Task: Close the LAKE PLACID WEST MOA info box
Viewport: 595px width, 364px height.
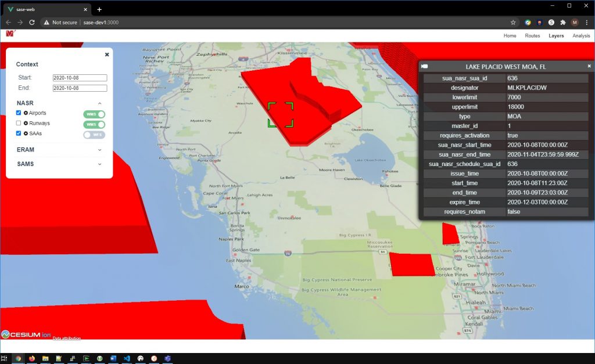Action: pos(589,66)
